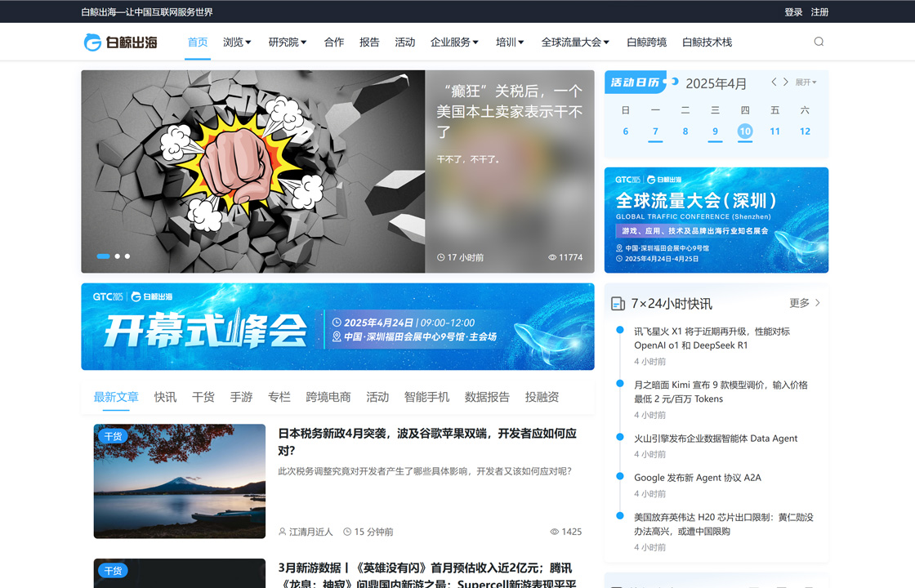
Task: Click the 更多 arrow chevron
Action: pyautogui.click(x=818, y=303)
